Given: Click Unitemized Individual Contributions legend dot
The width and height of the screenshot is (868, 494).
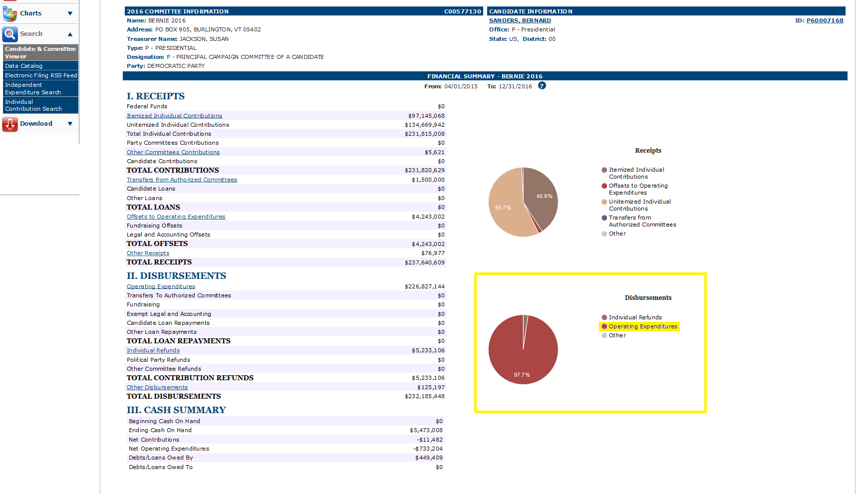Looking at the screenshot, I should [604, 202].
